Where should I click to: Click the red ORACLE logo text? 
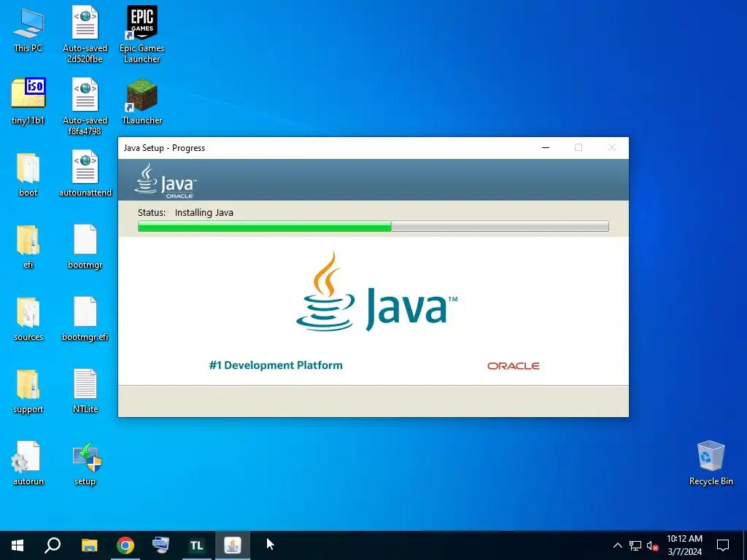513,366
